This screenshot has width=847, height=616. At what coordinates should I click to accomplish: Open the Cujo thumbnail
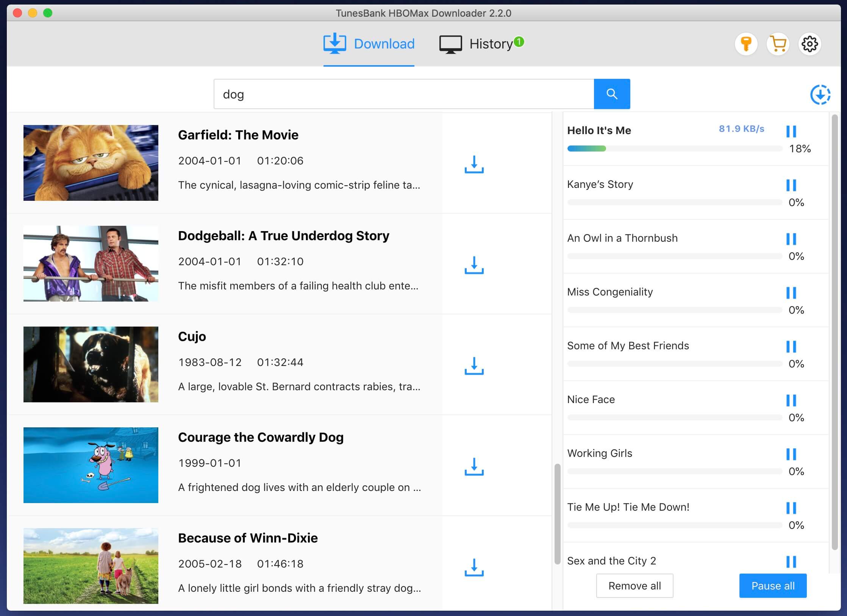tap(91, 364)
